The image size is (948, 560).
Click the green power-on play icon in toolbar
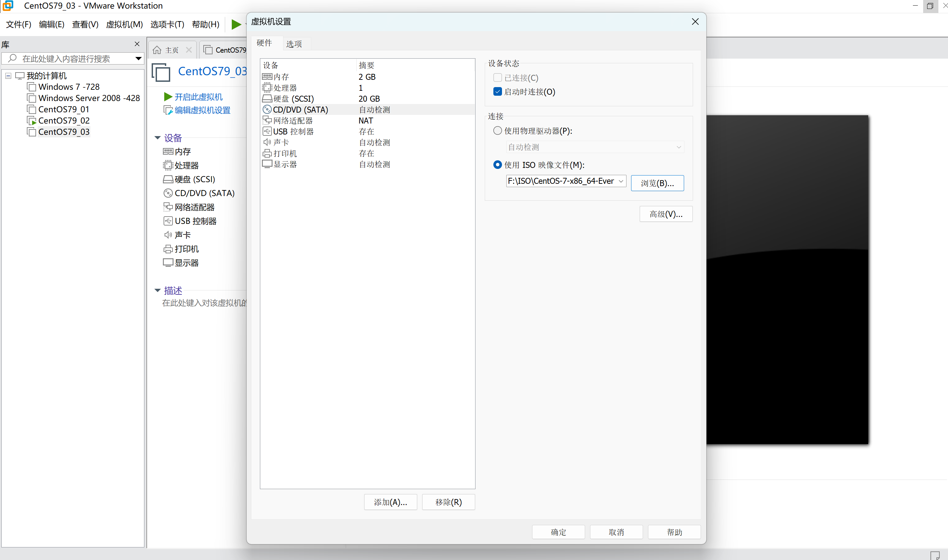tap(236, 25)
